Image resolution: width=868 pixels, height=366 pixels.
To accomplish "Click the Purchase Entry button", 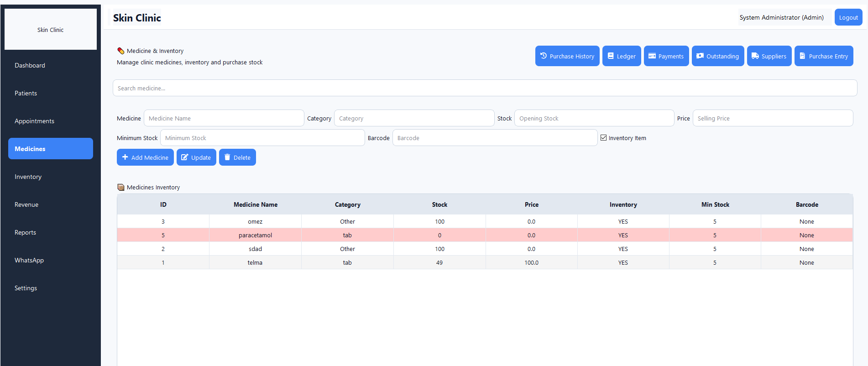I will [x=824, y=56].
